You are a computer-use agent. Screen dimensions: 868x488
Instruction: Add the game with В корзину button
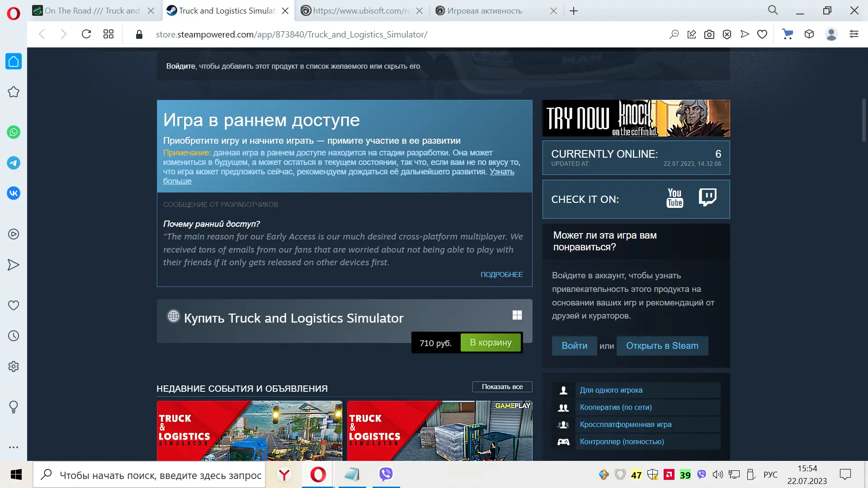click(491, 343)
